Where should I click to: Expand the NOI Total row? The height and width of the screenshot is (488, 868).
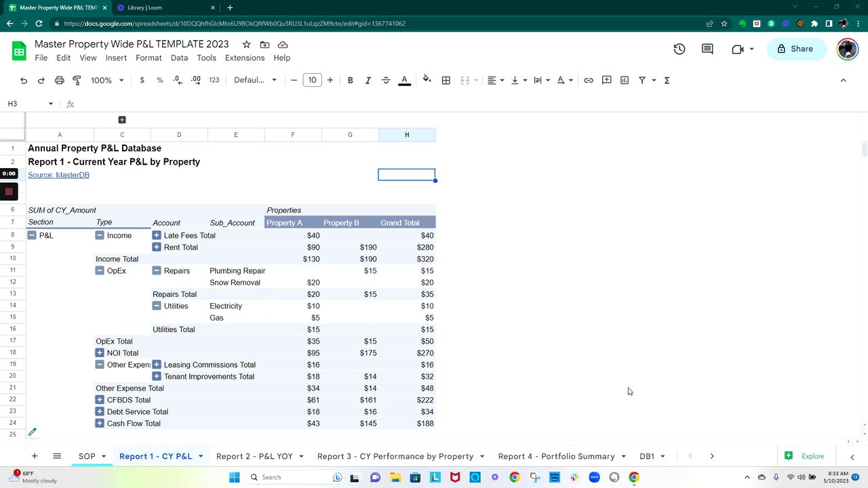[100, 353]
